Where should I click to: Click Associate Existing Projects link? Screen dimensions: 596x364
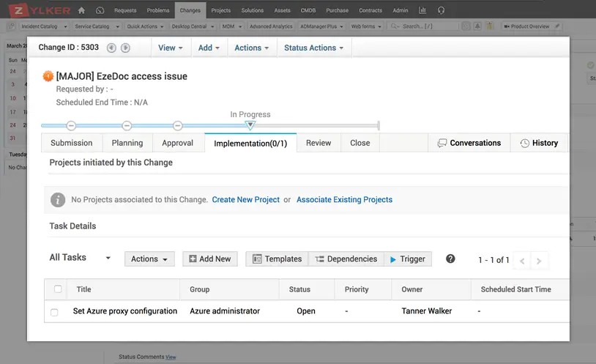point(344,200)
